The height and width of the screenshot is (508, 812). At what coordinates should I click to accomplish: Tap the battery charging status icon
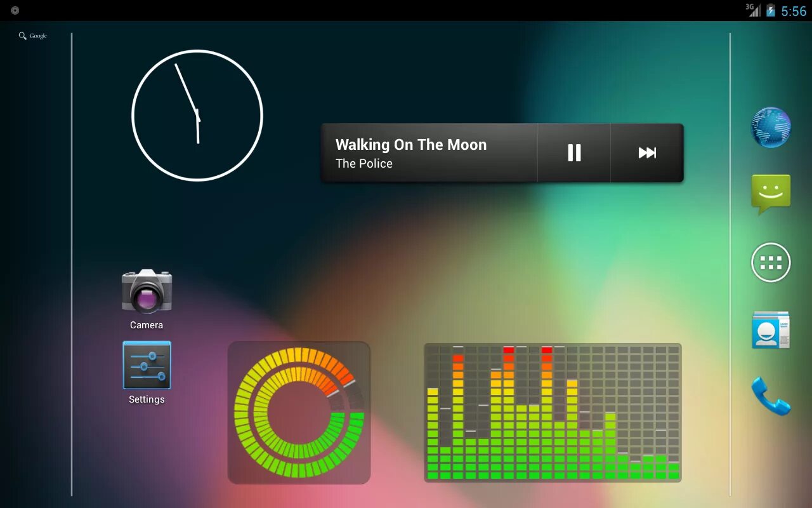click(x=770, y=10)
